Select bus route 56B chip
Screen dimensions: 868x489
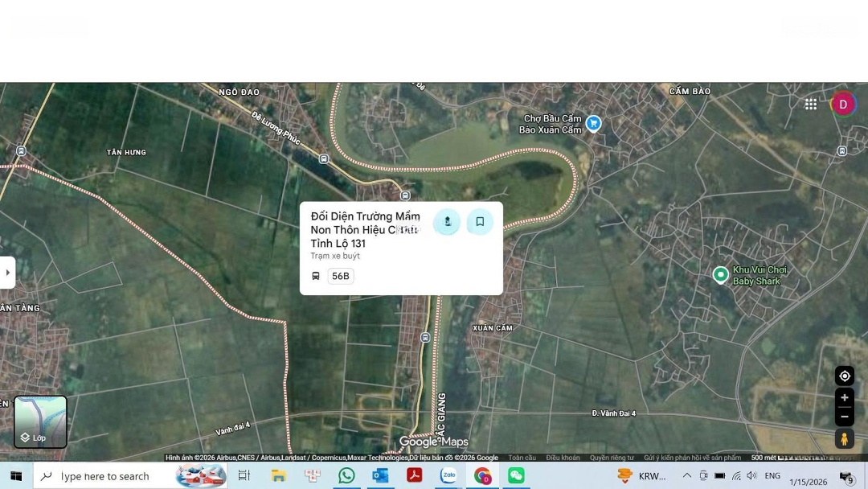point(340,276)
